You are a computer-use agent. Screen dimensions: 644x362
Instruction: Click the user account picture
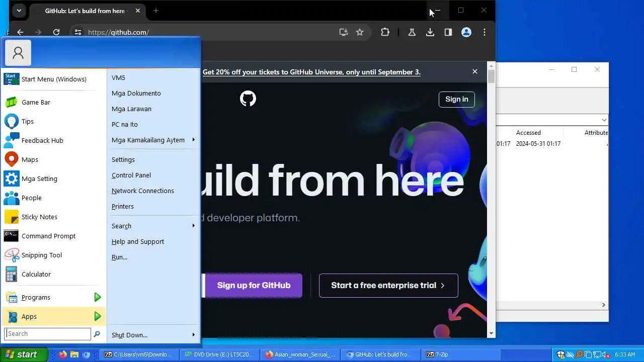[x=18, y=53]
